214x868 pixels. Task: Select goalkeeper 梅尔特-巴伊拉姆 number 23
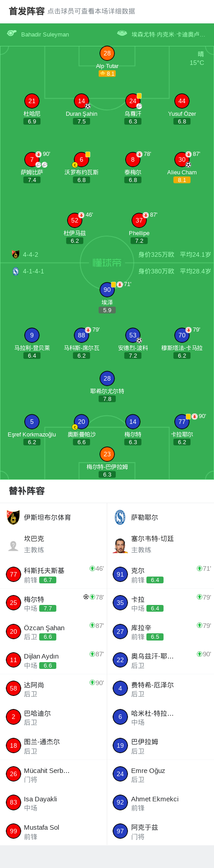coord(107,454)
